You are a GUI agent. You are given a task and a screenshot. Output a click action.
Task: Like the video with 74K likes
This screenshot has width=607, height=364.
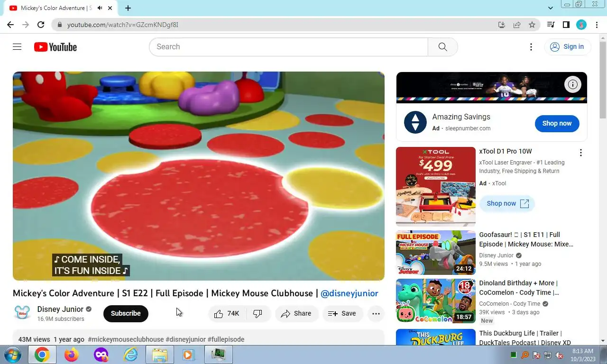point(227,313)
